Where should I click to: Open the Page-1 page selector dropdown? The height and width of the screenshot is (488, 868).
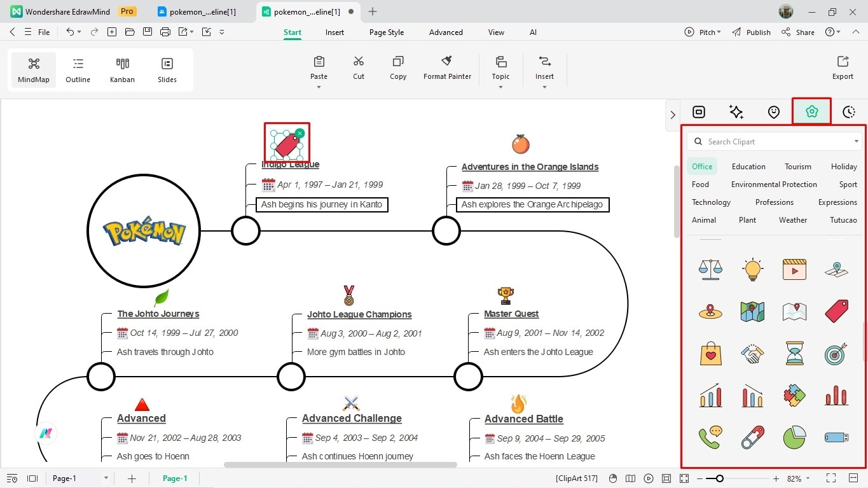[x=106, y=478]
